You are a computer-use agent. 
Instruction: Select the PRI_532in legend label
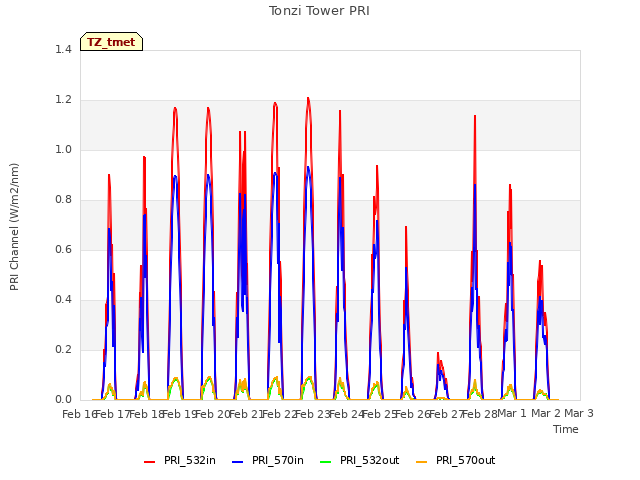(190, 460)
